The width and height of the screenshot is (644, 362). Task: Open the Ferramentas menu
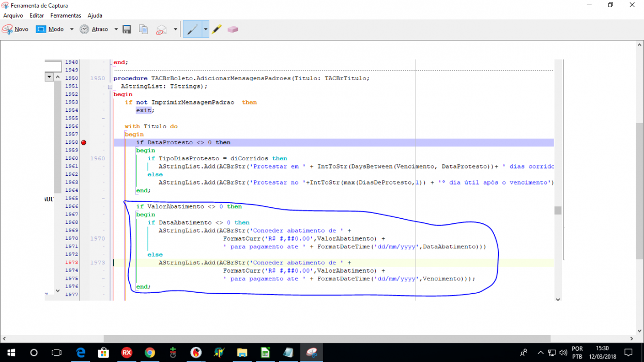[66, 16]
